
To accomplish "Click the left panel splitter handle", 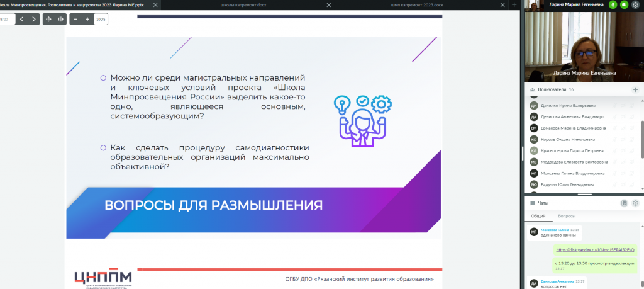I will (x=522, y=153).
